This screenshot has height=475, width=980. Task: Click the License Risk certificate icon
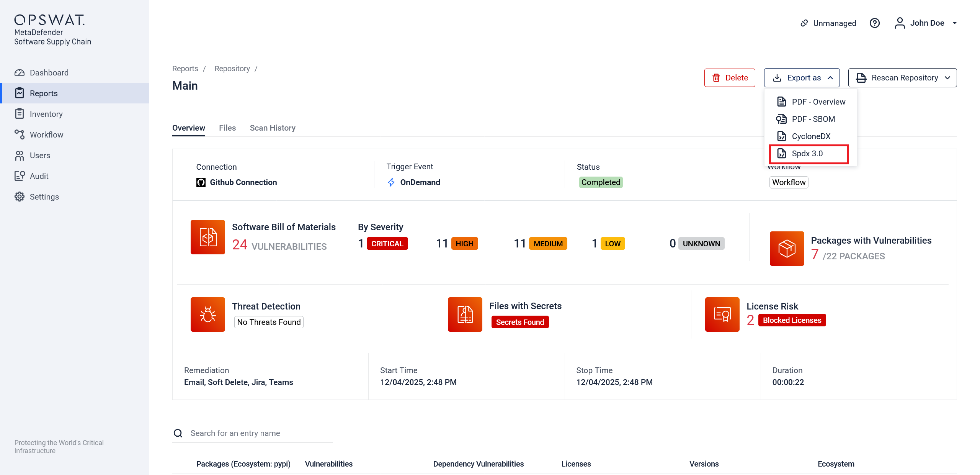click(x=722, y=314)
